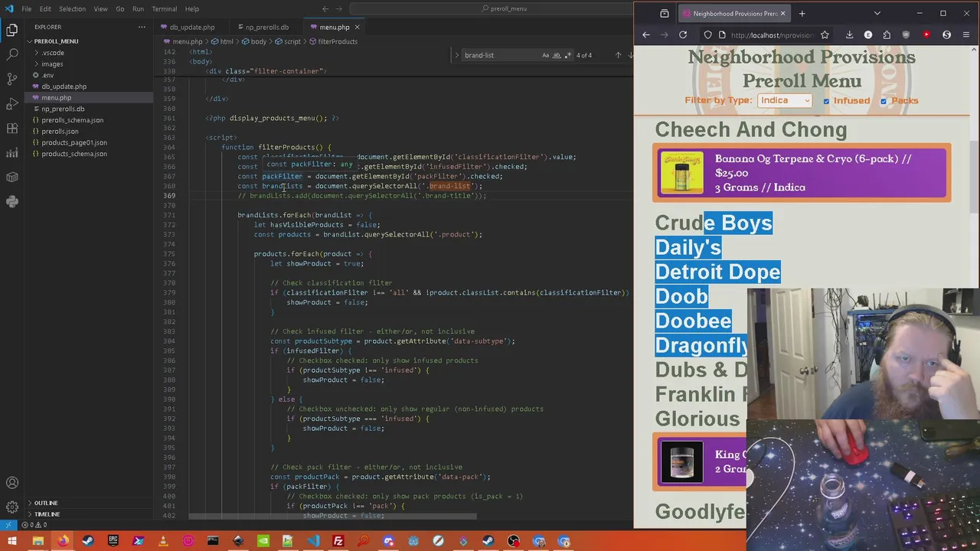This screenshot has height=551, width=980.
Task: Open the Search view in the activity bar
Action: pyautogui.click(x=12, y=54)
